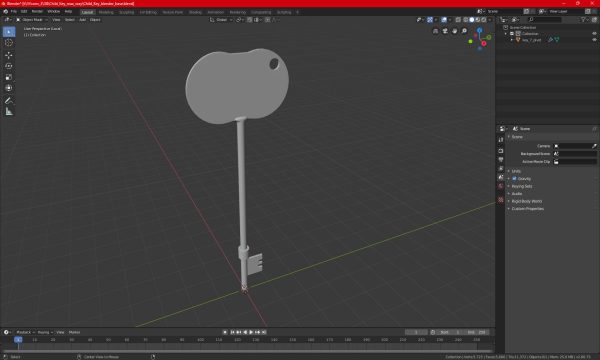The height and width of the screenshot is (360, 600).
Task: Jump to timeline start frame
Action: tap(232, 332)
